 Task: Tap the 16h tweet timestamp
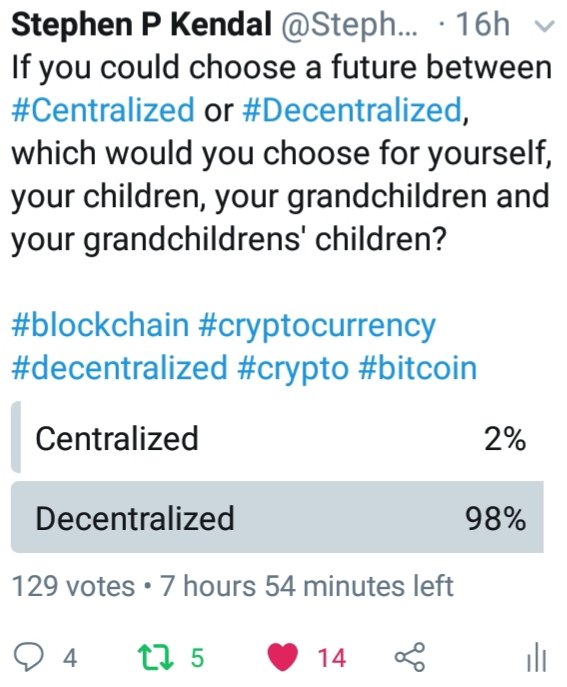(x=482, y=25)
